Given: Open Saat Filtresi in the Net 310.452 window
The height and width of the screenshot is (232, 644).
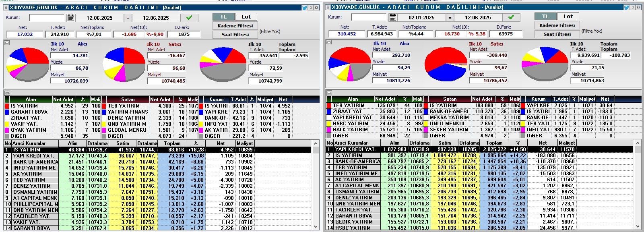Looking at the screenshot, I should 557,34.
